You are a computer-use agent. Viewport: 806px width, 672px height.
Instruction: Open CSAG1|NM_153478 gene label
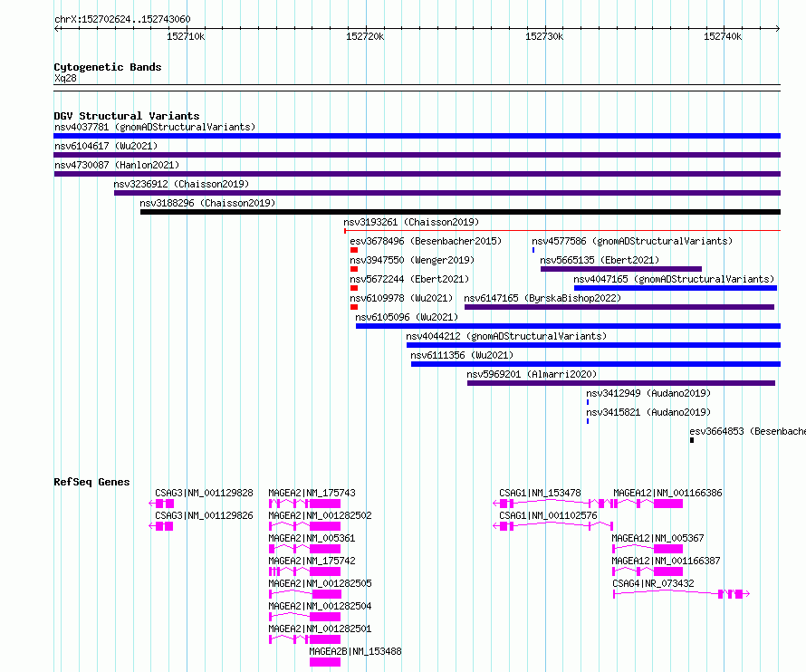coord(540,493)
